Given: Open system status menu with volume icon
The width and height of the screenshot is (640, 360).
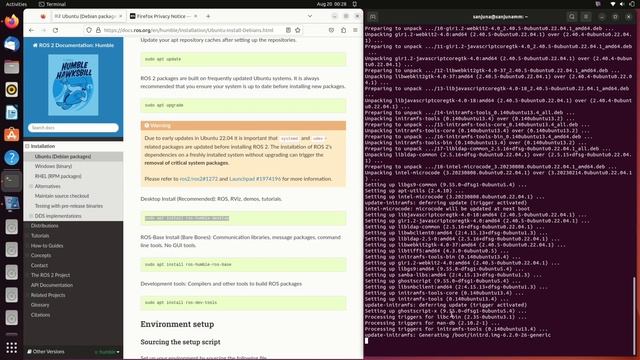Looking at the screenshot, I should pyautogui.click(x=622, y=4).
